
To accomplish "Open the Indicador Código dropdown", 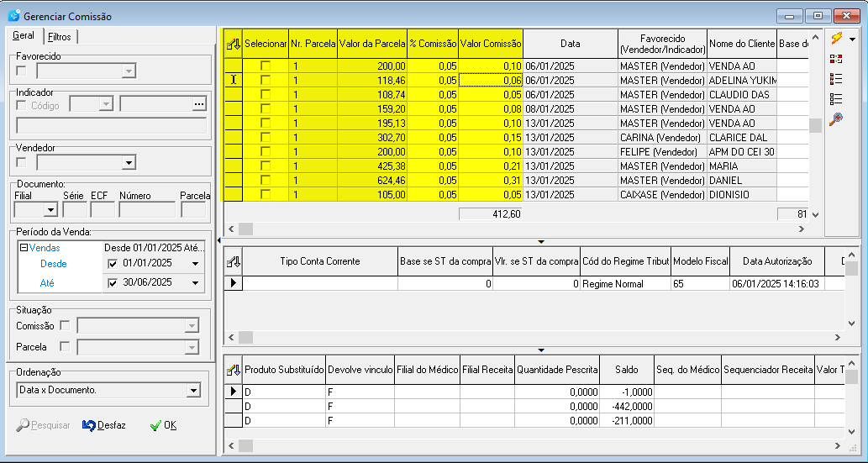I will pos(106,104).
